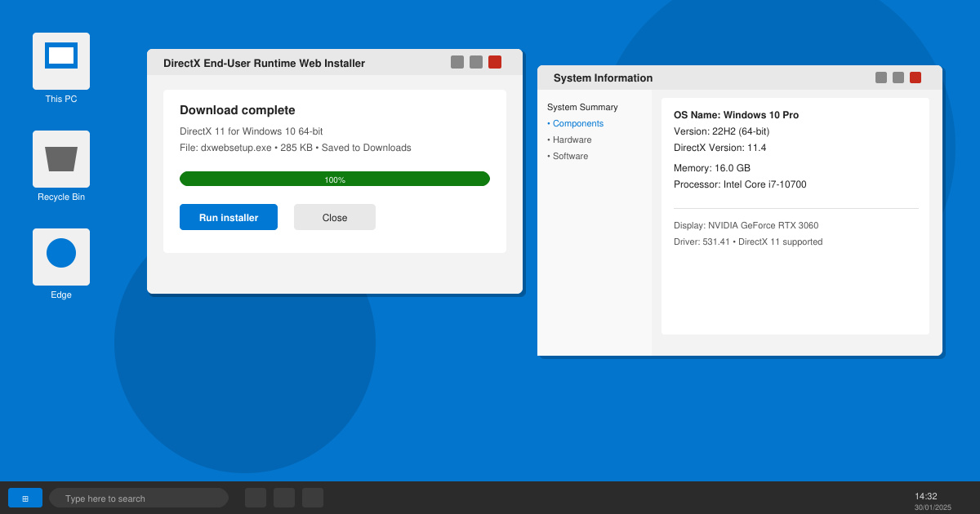Click the 14:32 taskbar clock
This screenshot has width=980, height=514.
[x=926, y=496]
